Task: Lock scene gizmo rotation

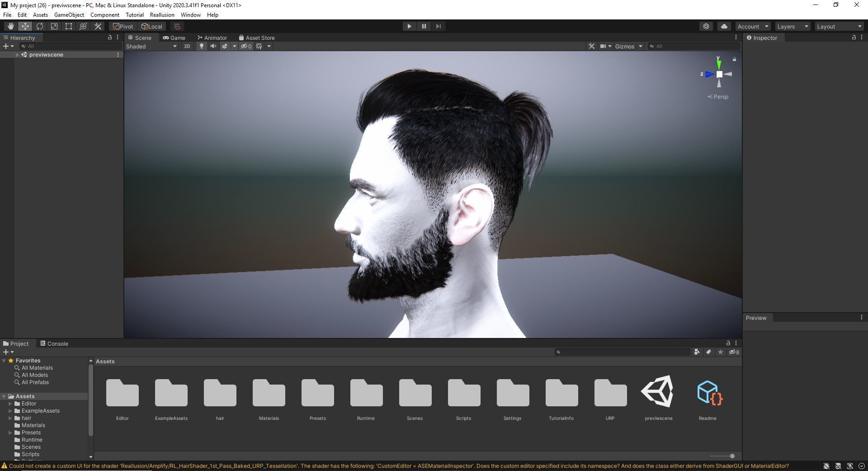Action: coord(734,59)
